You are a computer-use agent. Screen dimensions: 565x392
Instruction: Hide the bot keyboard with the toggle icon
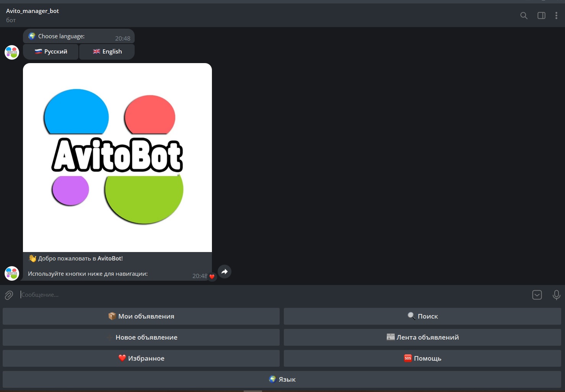pyautogui.click(x=537, y=295)
